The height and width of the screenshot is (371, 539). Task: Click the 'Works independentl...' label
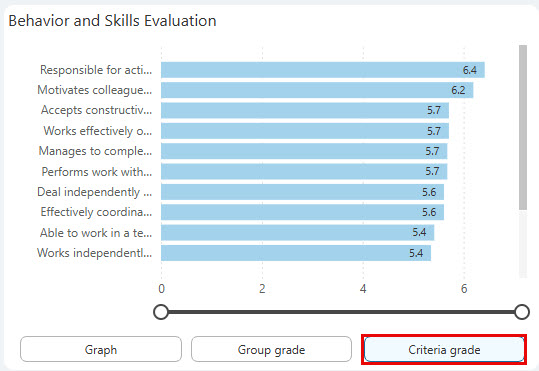95,253
